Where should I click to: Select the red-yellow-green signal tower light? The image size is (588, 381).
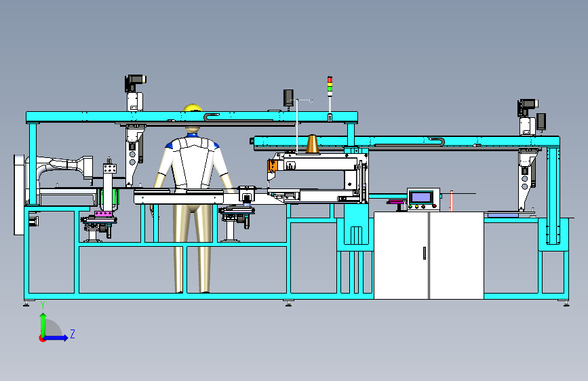pos(330,86)
